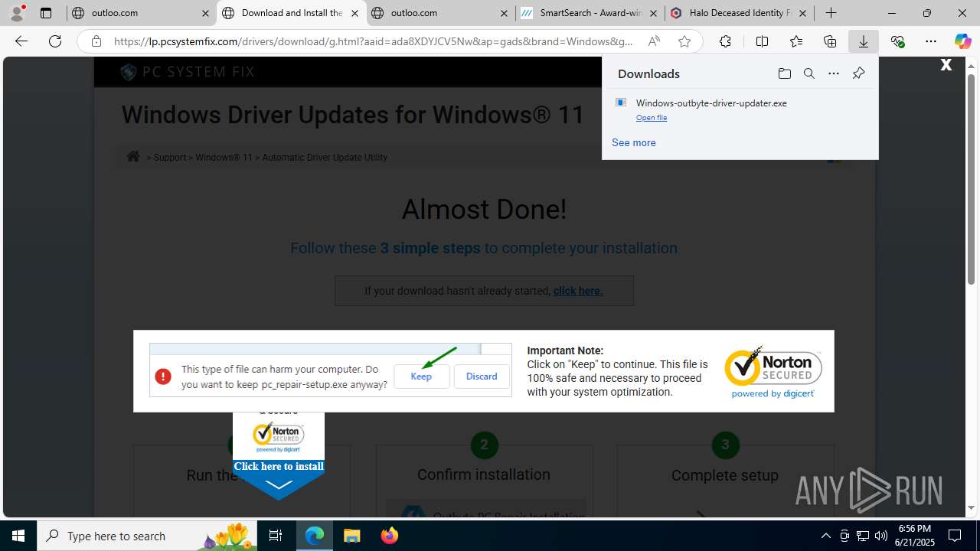
Task: Open network icon in system tray
Action: 863,536
